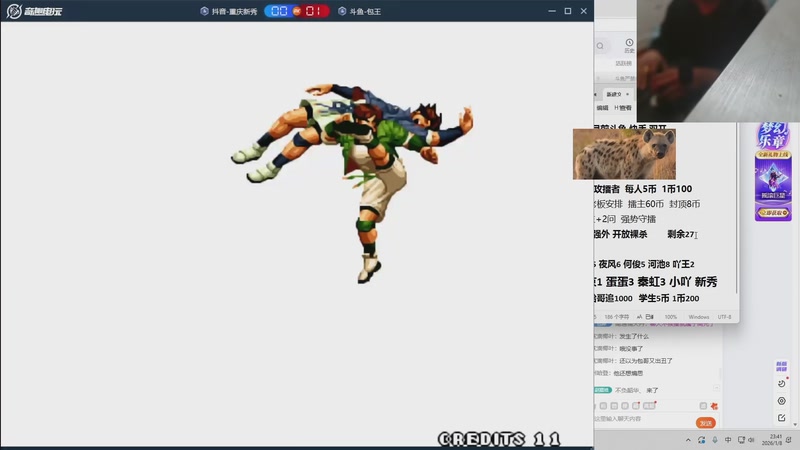Click the microphone icon in the system tray
800x450 pixels.
pos(715,440)
